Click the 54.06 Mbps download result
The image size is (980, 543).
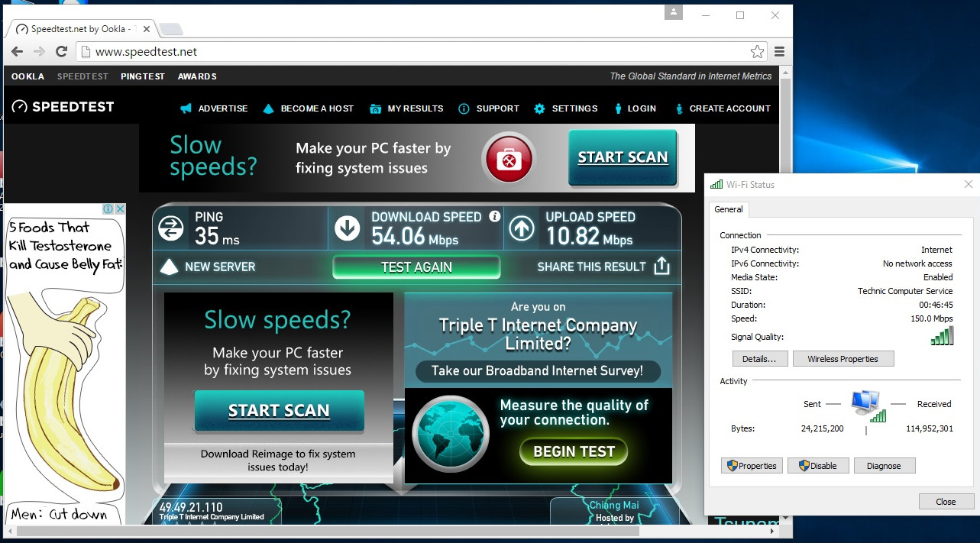pyautogui.click(x=415, y=237)
